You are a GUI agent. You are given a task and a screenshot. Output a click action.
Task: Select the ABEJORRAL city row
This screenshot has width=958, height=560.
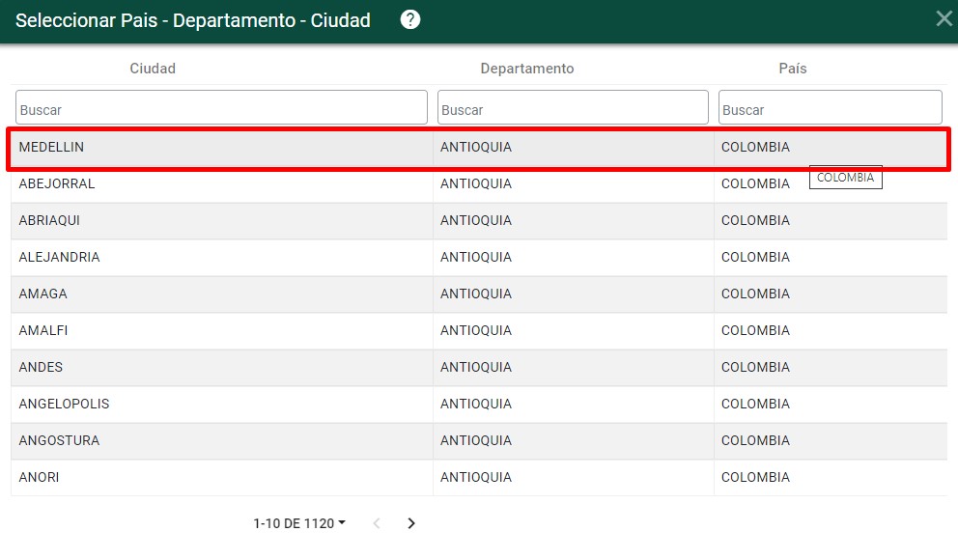point(57,184)
